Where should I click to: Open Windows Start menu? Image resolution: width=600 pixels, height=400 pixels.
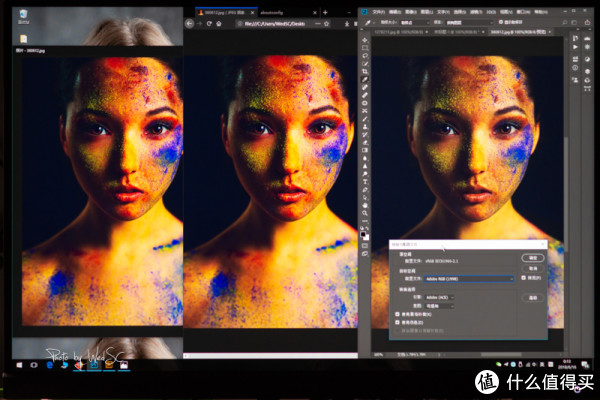coord(19,365)
